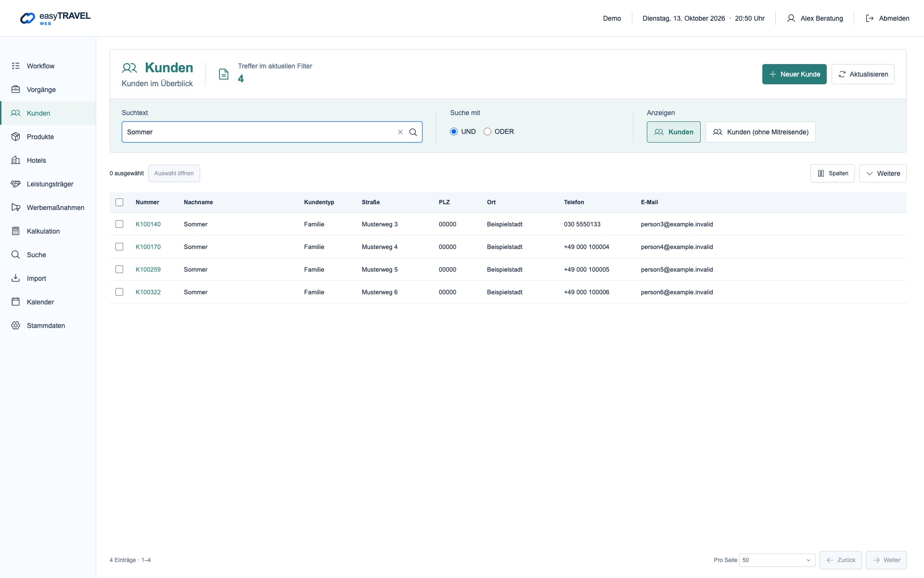Open Hotels building icon in sidebar
924x578 pixels.
pyautogui.click(x=16, y=160)
